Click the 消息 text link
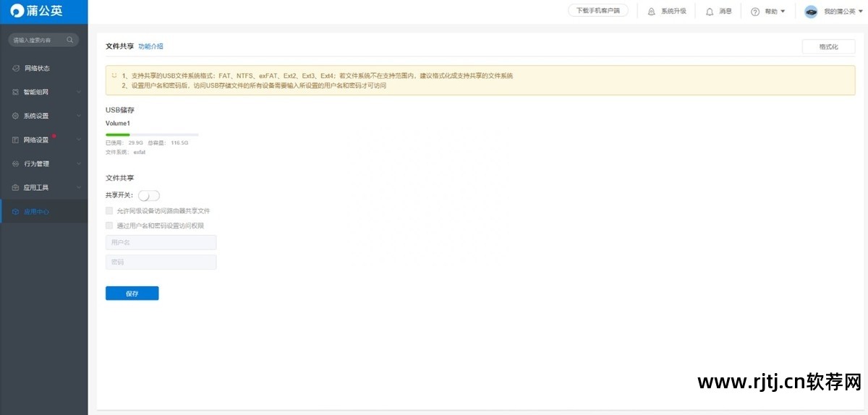Viewport: 868px width, 415px height. (x=726, y=12)
